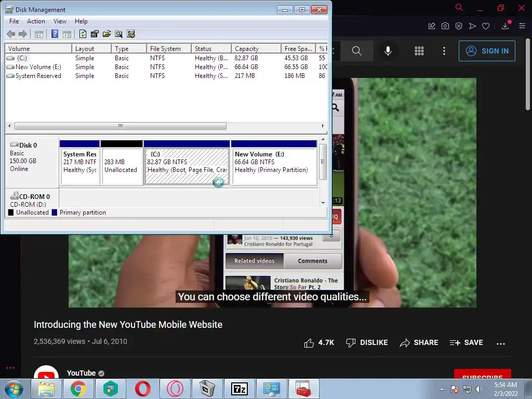Click the open folder toolbar icon
Screen dimensions: 532x399
[107, 34]
